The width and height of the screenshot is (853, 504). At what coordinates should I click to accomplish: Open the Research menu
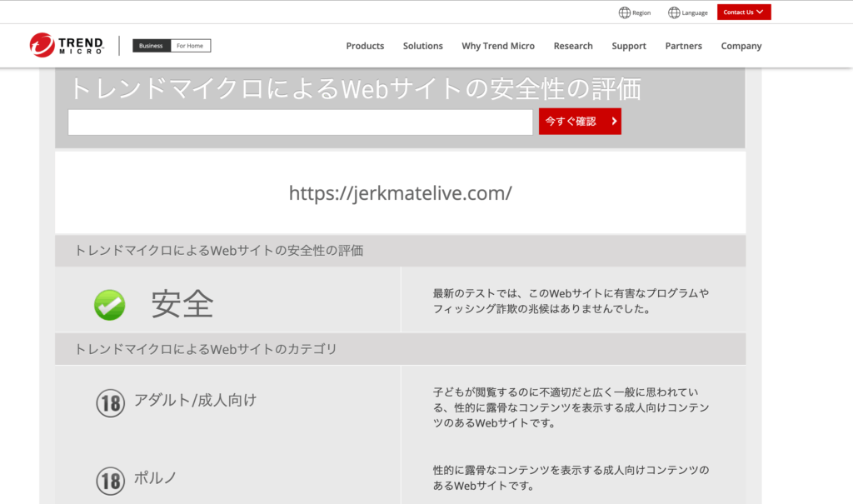coord(573,46)
